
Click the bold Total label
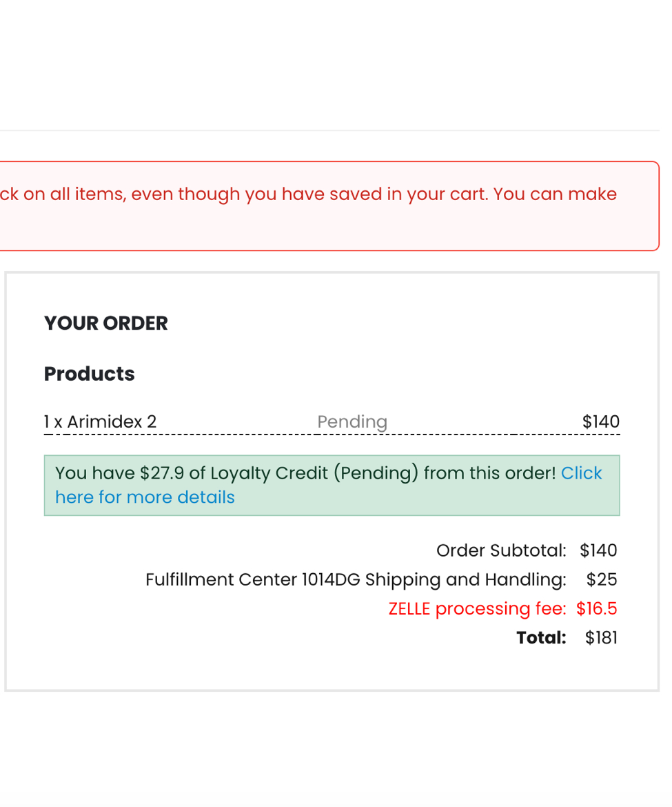pyautogui.click(x=541, y=637)
